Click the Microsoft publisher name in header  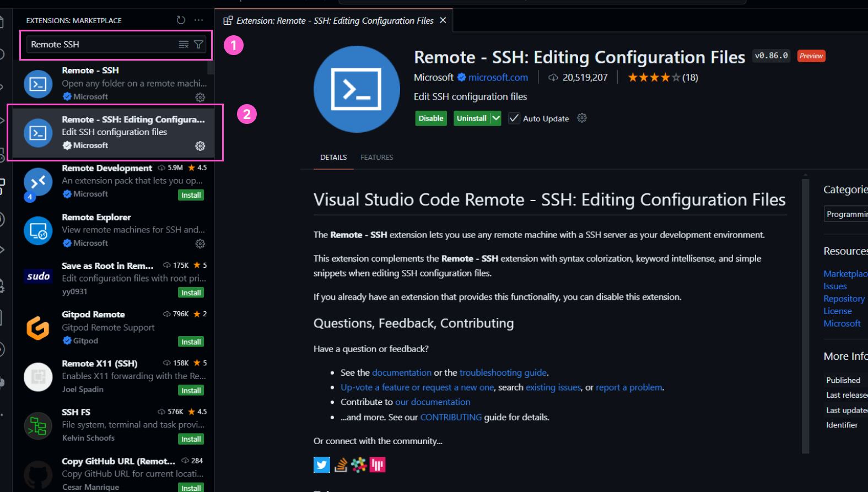[434, 78]
